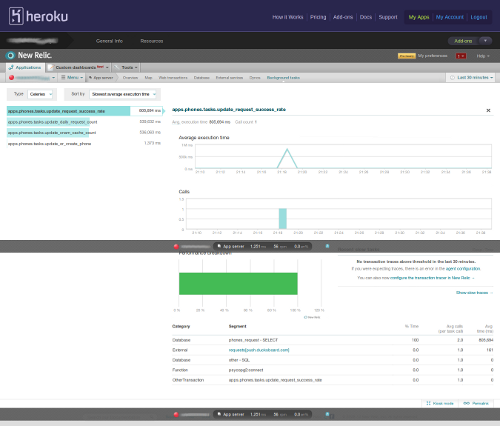Viewport: 500px width, 426px height.
Task: Open the Resources section
Action: pos(152,41)
